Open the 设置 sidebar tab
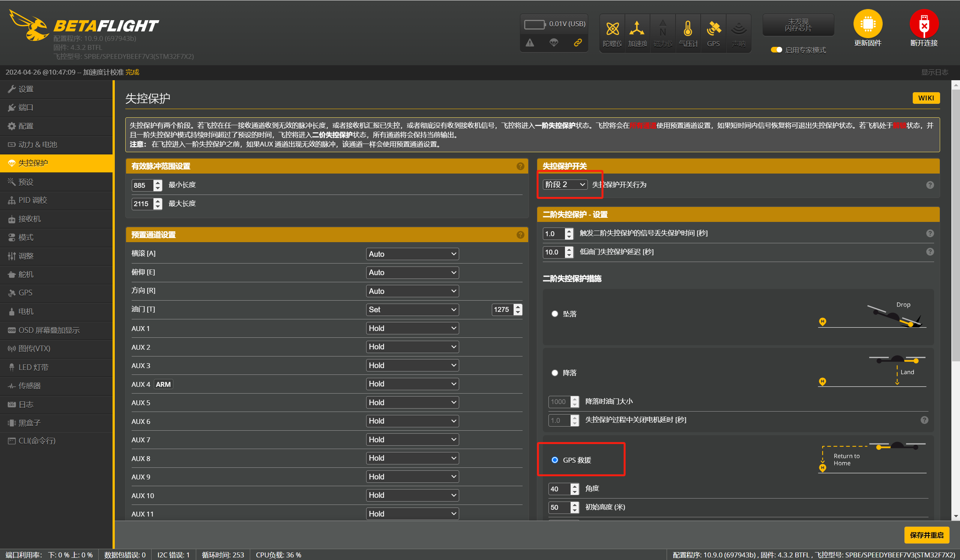960x560 pixels. click(x=56, y=89)
